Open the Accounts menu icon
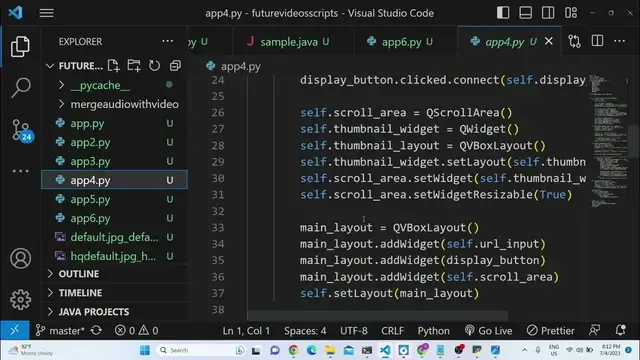 click(x=20, y=258)
